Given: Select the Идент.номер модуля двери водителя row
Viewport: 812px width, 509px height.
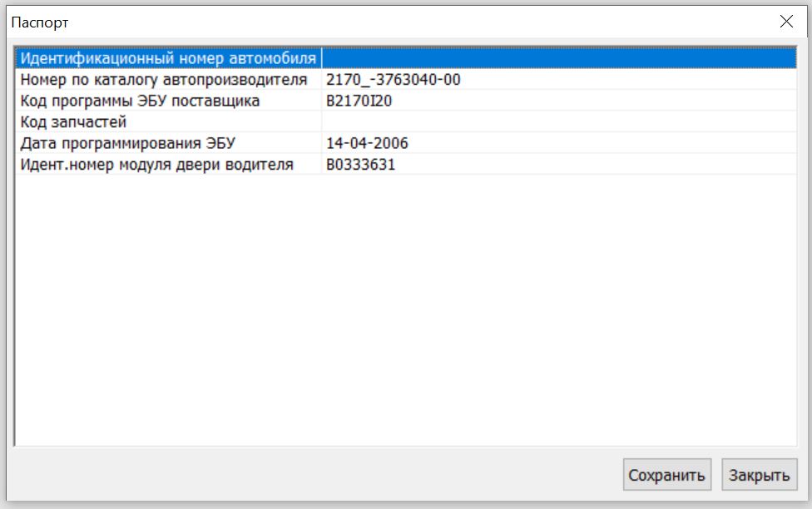Looking at the screenshot, I should click(x=156, y=165).
